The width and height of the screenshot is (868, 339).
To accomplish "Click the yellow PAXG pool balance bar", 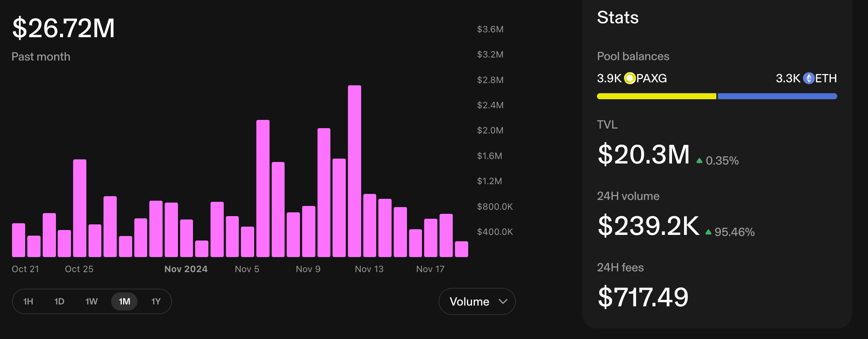I will click(x=656, y=96).
